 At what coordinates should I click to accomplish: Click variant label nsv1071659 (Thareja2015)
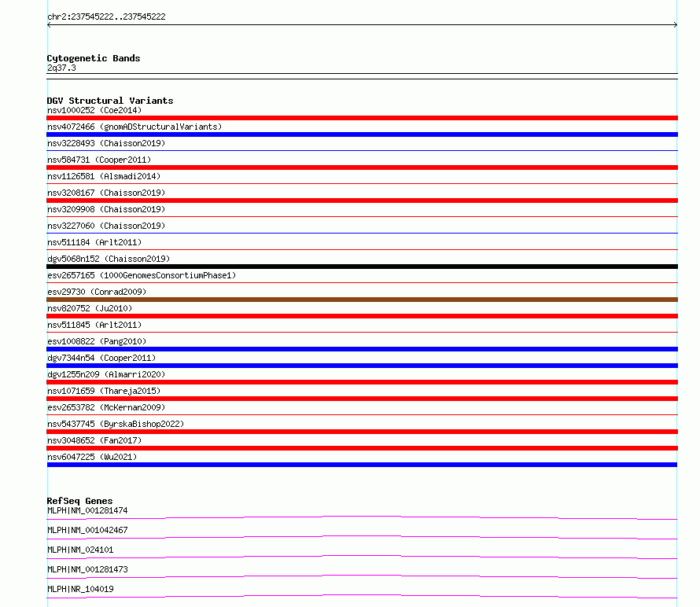pos(104,391)
